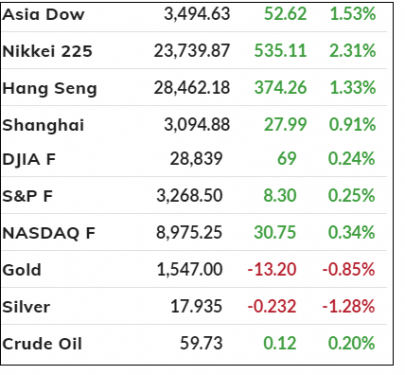This screenshot has width=405, height=375.
Task: Open NASDAQ F futures quote
Action: 49,233
